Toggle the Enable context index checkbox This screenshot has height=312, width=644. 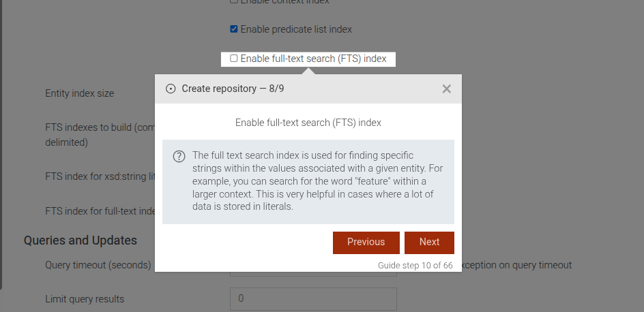click(234, 2)
